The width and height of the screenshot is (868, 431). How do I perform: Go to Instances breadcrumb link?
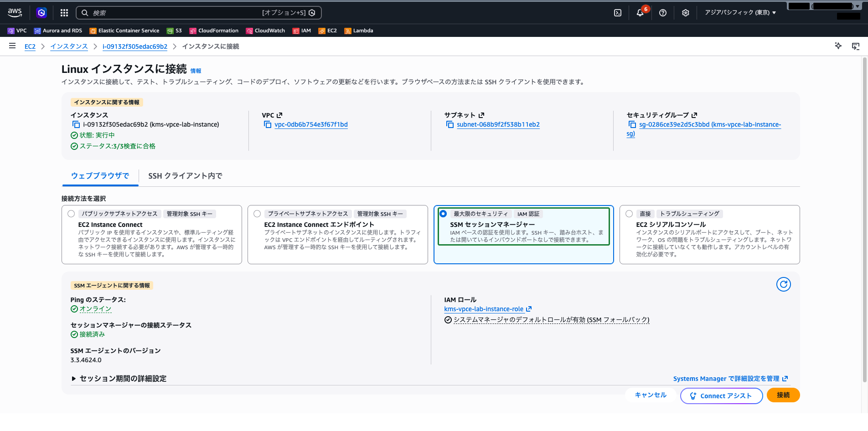69,46
